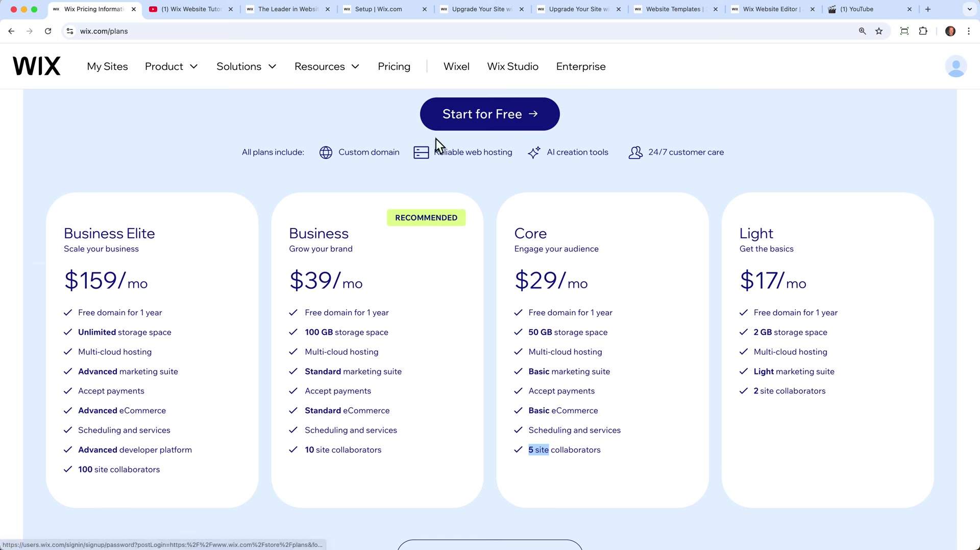Click the Light plan title
The image size is (980, 550).
click(x=756, y=234)
